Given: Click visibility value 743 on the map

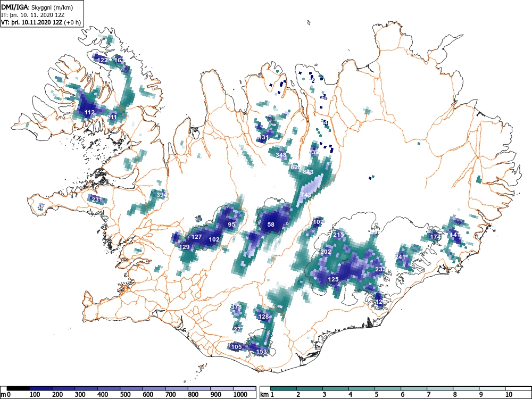Looking at the screenshot, I should click(x=306, y=195).
